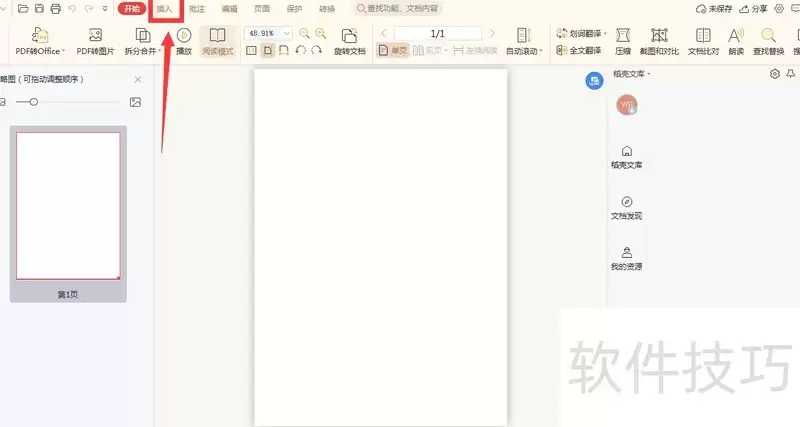Adjust thumbnail size slider handle
Screen dimensions: 800x427
[34, 102]
